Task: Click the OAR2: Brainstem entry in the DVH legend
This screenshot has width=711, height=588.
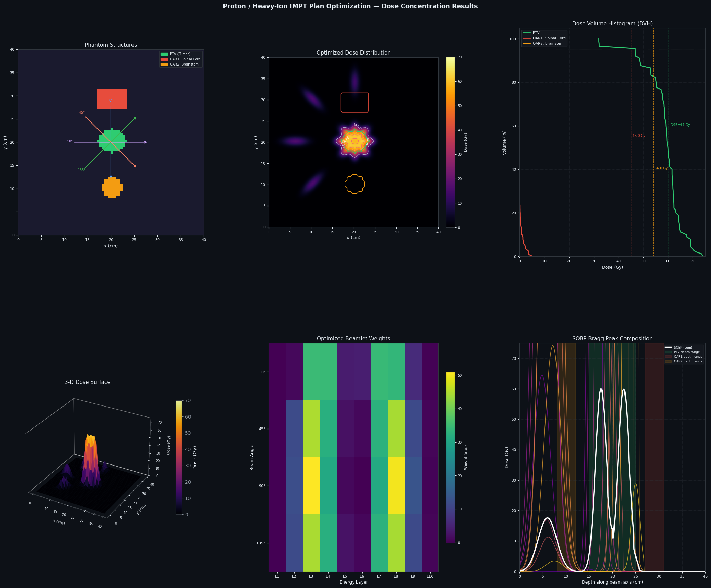Action: [543, 44]
